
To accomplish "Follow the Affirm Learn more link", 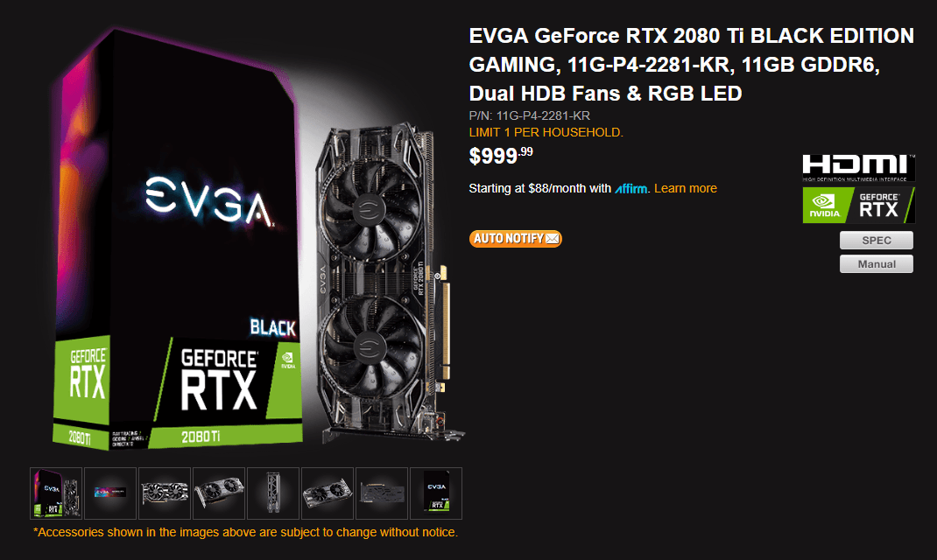I will [x=686, y=189].
